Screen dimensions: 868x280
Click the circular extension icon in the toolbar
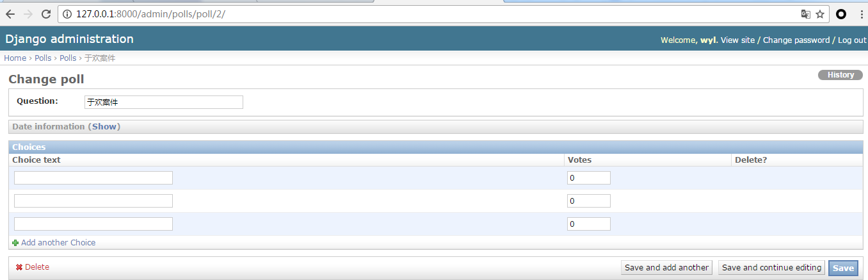pyautogui.click(x=841, y=14)
